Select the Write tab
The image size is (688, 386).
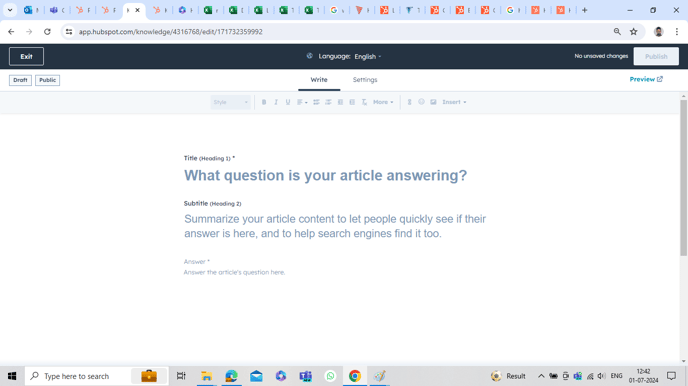coord(319,80)
